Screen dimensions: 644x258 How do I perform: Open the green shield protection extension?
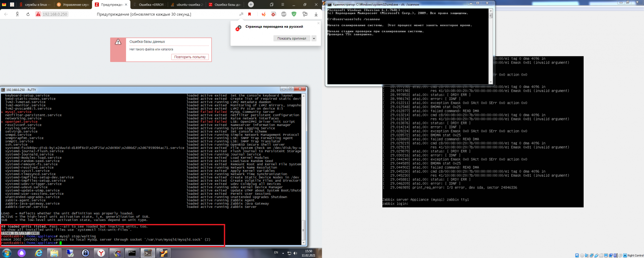coord(294,14)
